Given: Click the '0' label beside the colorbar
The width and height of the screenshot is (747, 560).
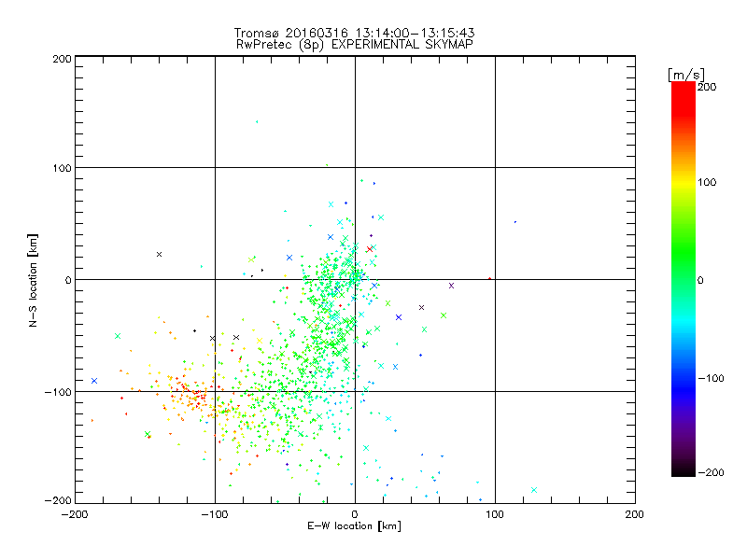Looking at the screenshot, I should coord(700,280).
